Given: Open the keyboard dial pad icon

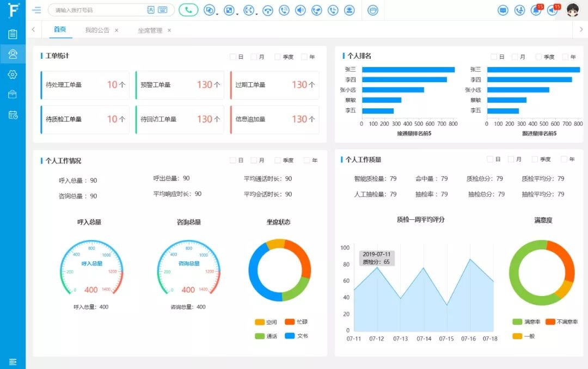Looking at the screenshot, I should [162, 10].
